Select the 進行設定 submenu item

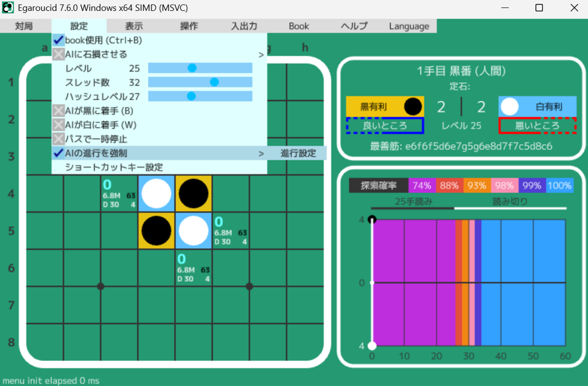pyautogui.click(x=298, y=154)
